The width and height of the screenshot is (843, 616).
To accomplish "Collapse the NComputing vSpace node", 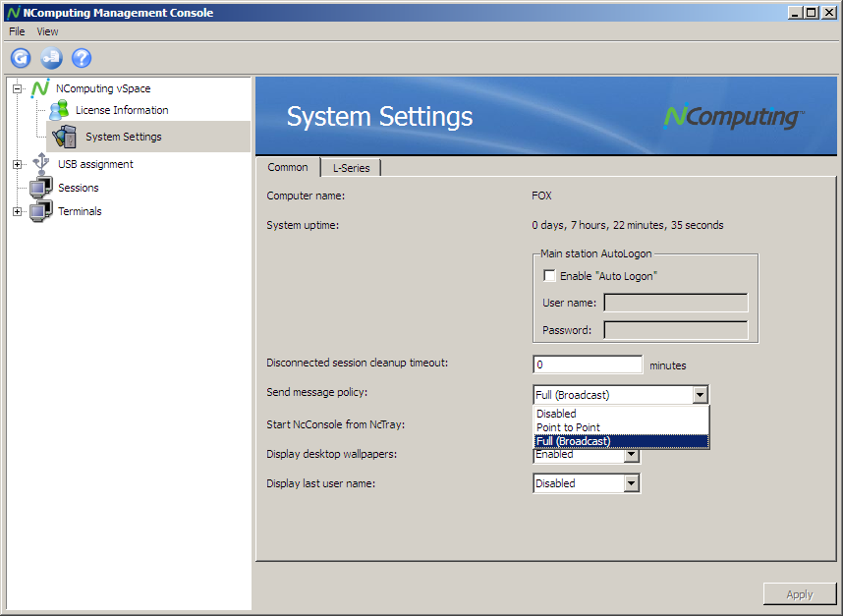I will coord(18,88).
